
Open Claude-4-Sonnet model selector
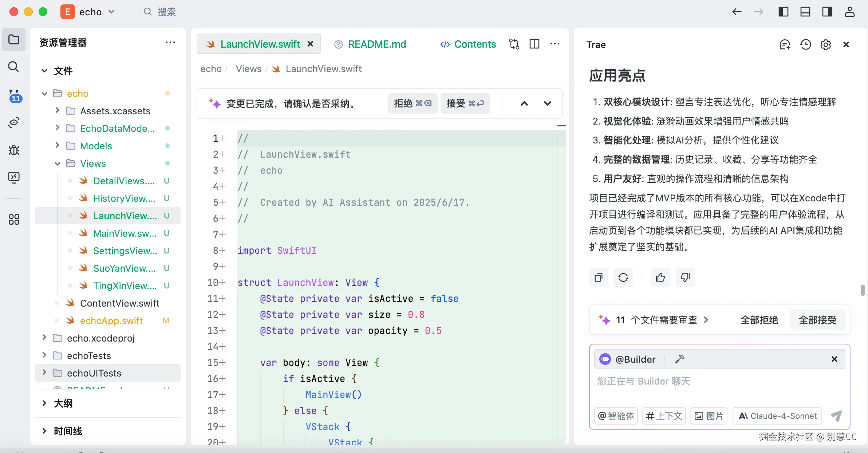click(x=778, y=416)
